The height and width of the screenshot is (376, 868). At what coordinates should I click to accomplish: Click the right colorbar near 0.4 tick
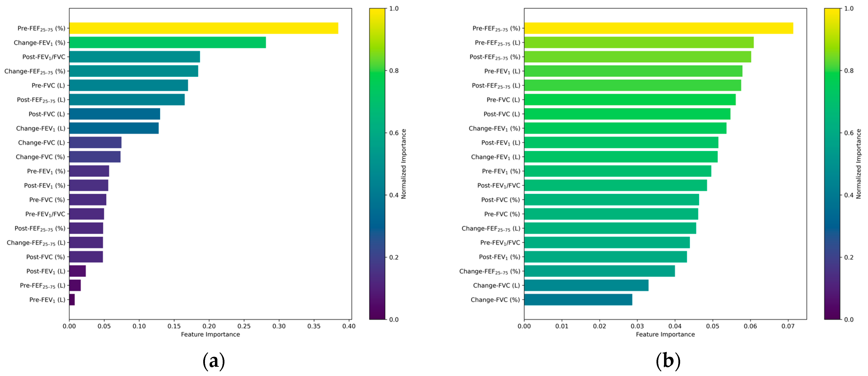tap(832, 195)
